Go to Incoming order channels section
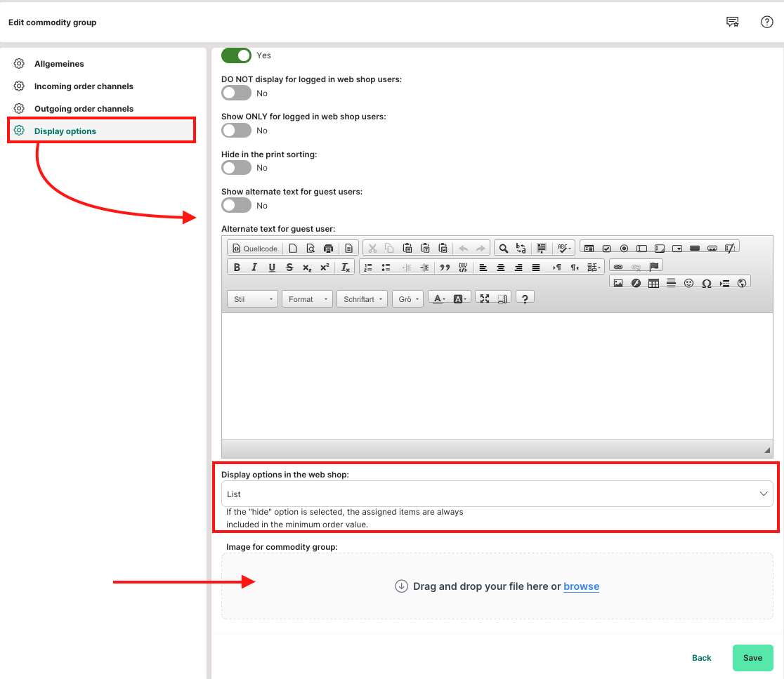 point(84,86)
